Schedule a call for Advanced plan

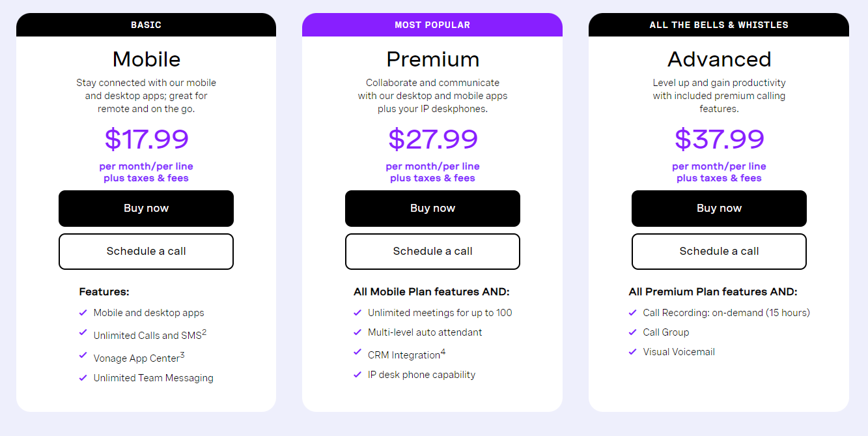(719, 252)
